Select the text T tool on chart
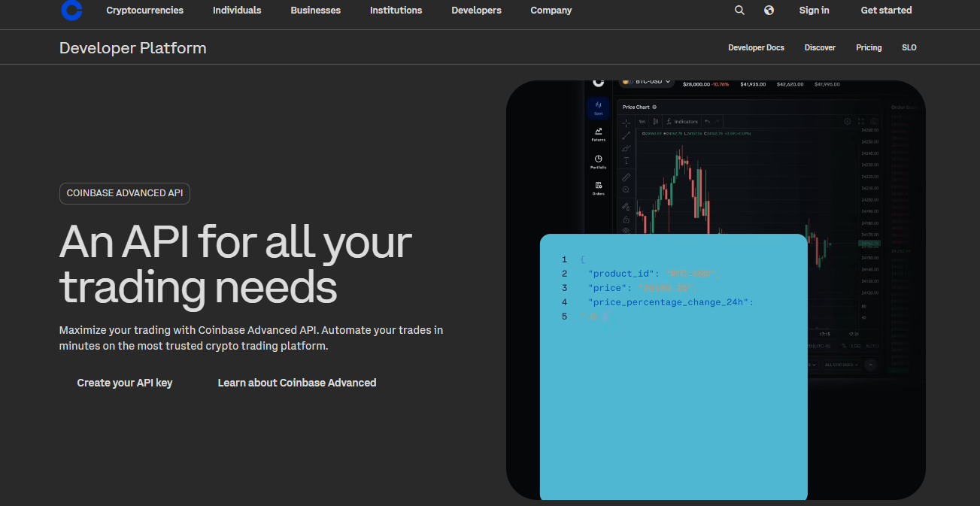The width and height of the screenshot is (980, 506). click(626, 161)
